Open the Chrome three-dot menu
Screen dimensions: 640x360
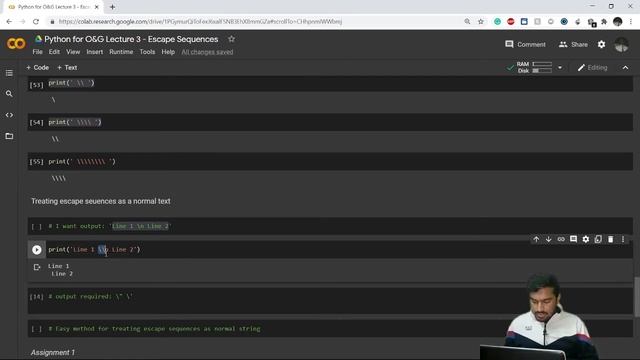click(x=631, y=22)
